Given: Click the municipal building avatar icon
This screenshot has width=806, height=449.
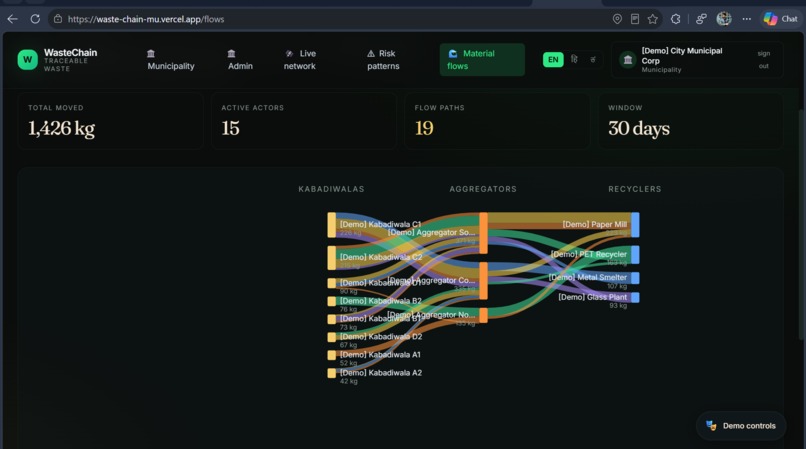Looking at the screenshot, I should pyautogui.click(x=628, y=60).
